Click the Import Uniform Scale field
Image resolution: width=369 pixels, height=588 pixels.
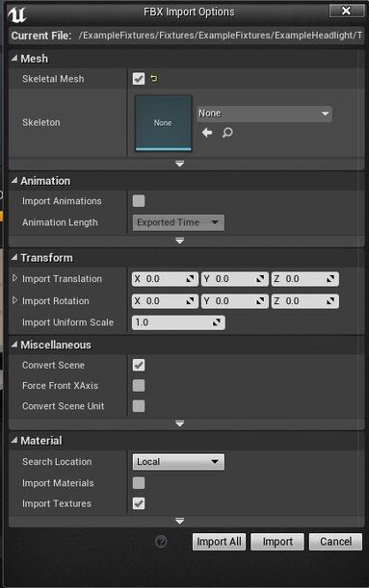(x=178, y=322)
